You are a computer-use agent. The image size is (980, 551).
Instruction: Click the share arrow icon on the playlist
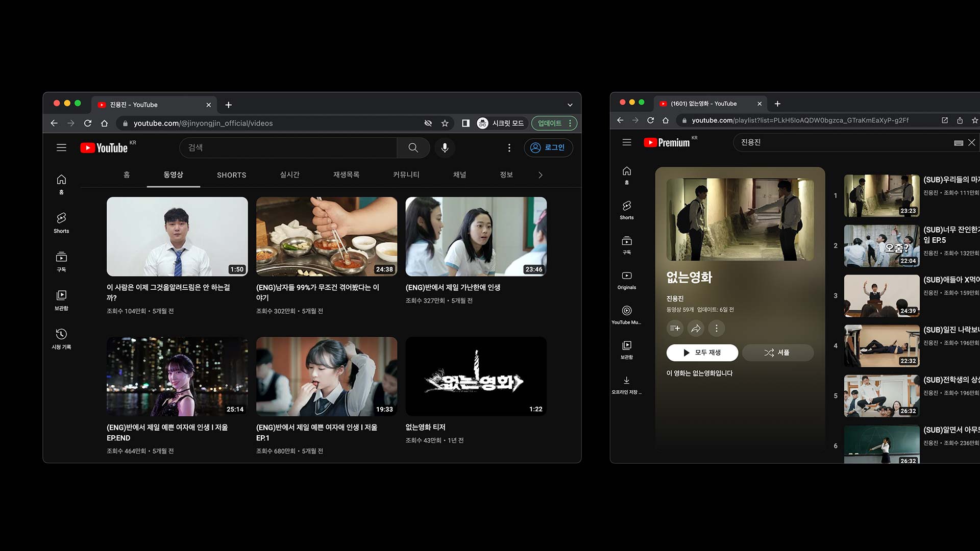click(695, 328)
